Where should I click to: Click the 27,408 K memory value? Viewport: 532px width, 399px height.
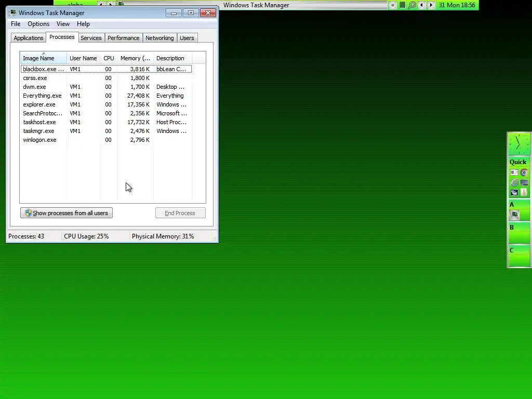[138, 96]
